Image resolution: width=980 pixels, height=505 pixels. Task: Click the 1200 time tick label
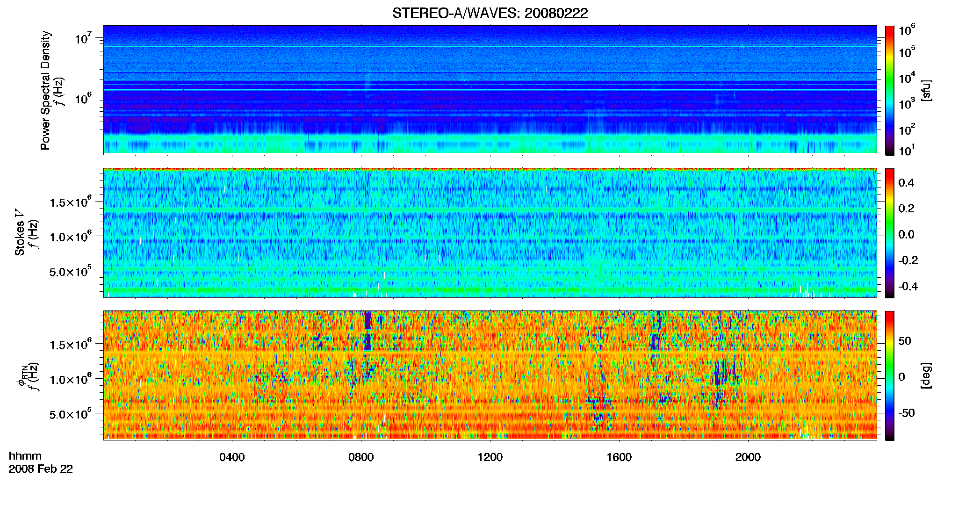tap(490, 457)
